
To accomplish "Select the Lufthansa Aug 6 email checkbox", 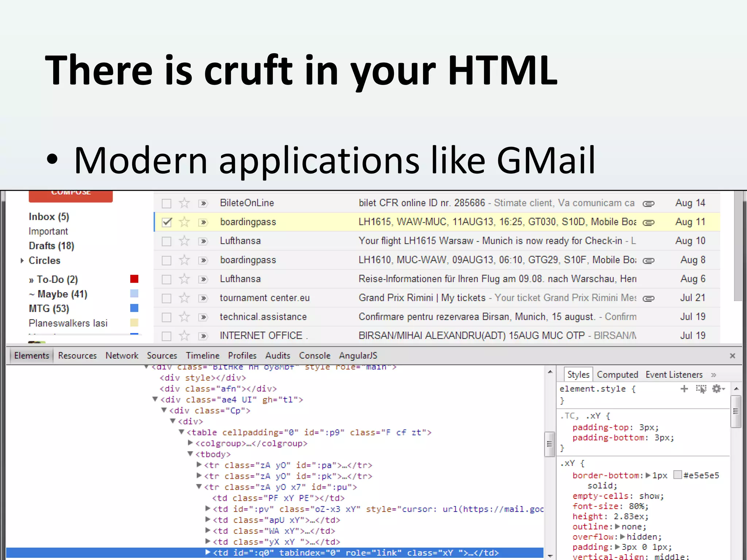I will 167,279.
